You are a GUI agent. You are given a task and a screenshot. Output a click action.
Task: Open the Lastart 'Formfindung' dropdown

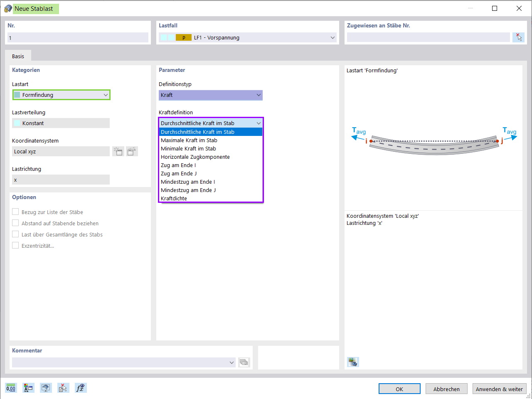click(61, 95)
